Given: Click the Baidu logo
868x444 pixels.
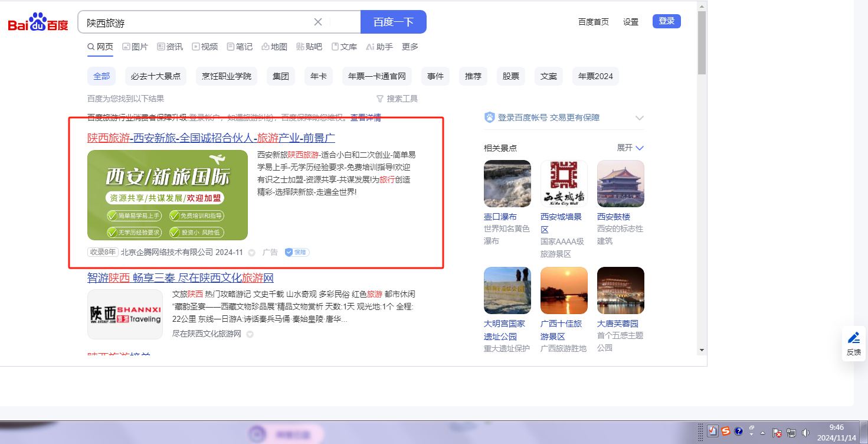Looking at the screenshot, I should (x=38, y=22).
